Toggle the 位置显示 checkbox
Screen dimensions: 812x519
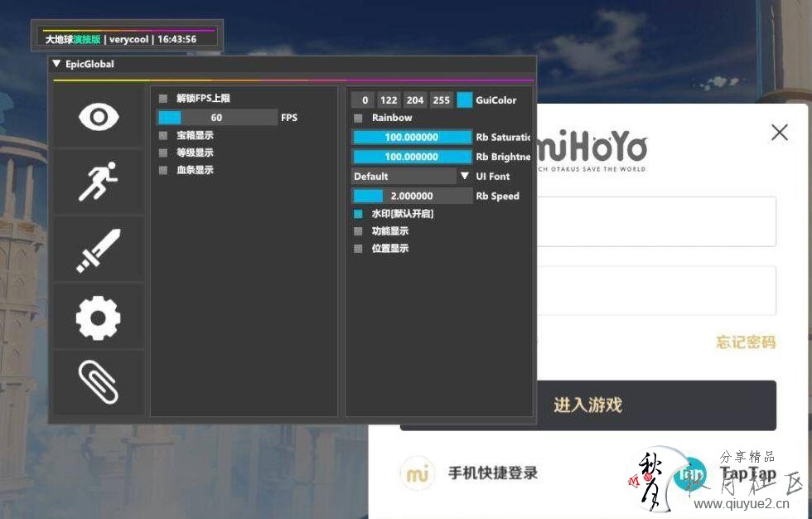[358, 249]
